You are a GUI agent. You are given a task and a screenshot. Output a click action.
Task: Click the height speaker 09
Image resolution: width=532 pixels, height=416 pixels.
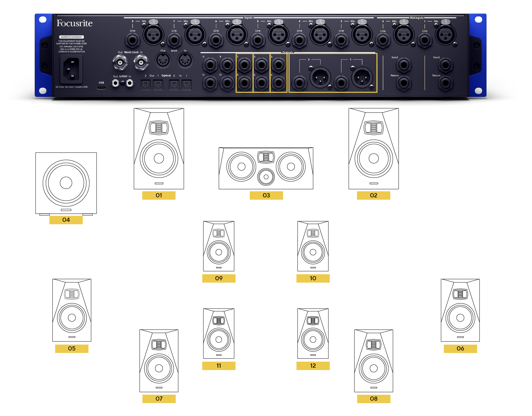[219, 246]
